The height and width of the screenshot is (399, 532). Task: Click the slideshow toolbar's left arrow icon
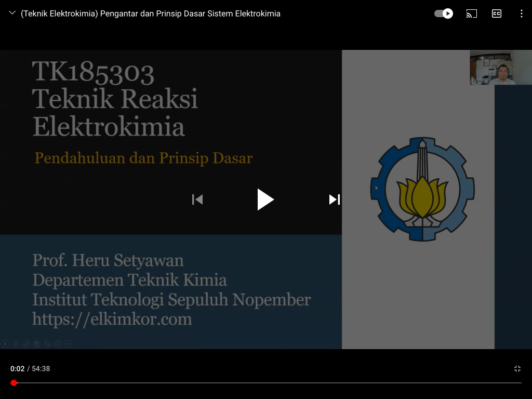tap(5, 344)
